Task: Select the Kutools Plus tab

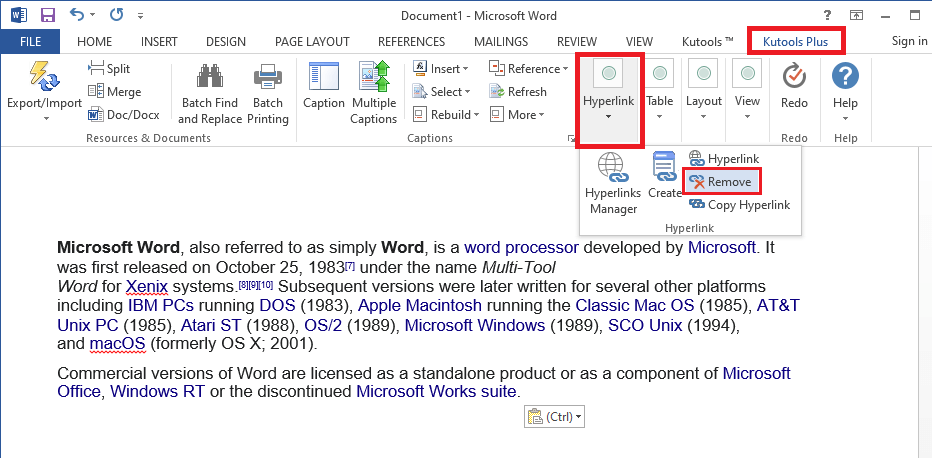Action: click(x=795, y=42)
